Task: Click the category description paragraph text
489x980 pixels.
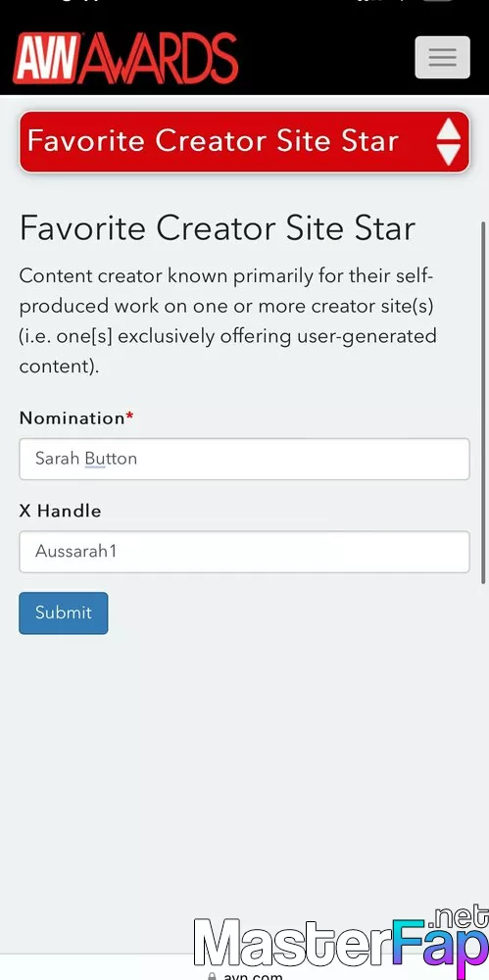Action: pyautogui.click(x=228, y=320)
